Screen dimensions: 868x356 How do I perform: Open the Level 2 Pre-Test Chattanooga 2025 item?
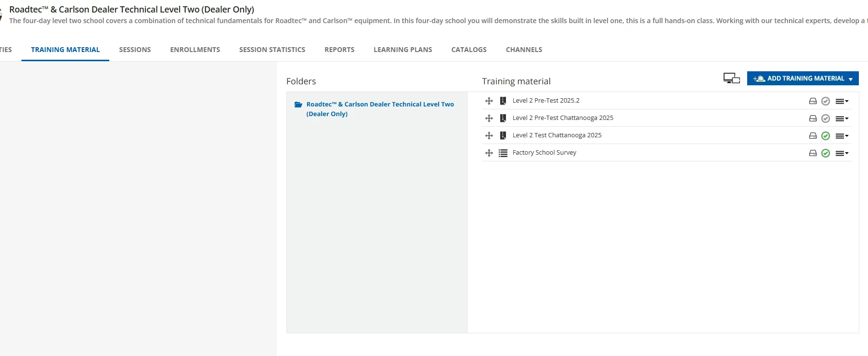coord(563,118)
